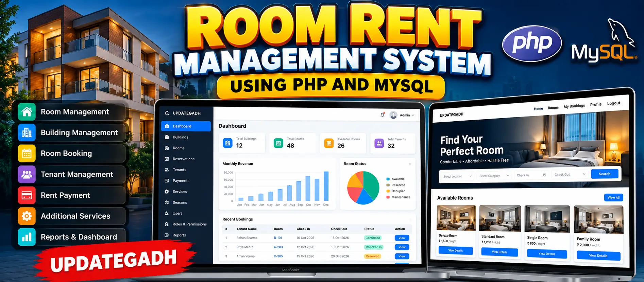Click the Buildings sidebar icon

tap(167, 137)
